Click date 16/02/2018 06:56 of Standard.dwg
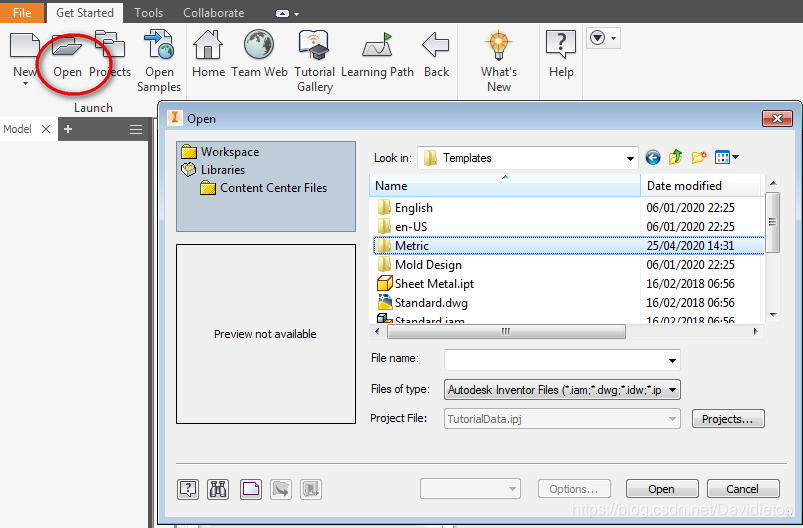Screen dimensions: 803x528 [690, 303]
